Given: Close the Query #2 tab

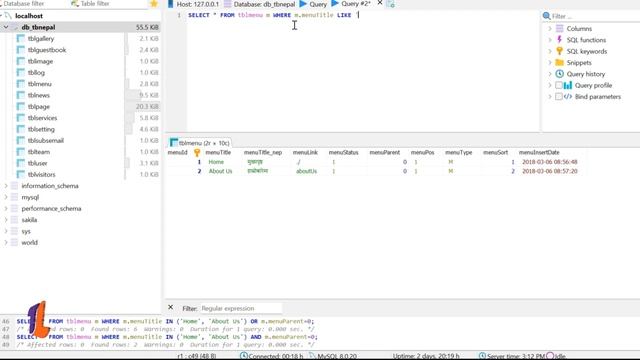Looking at the screenshot, I should [x=380, y=3].
